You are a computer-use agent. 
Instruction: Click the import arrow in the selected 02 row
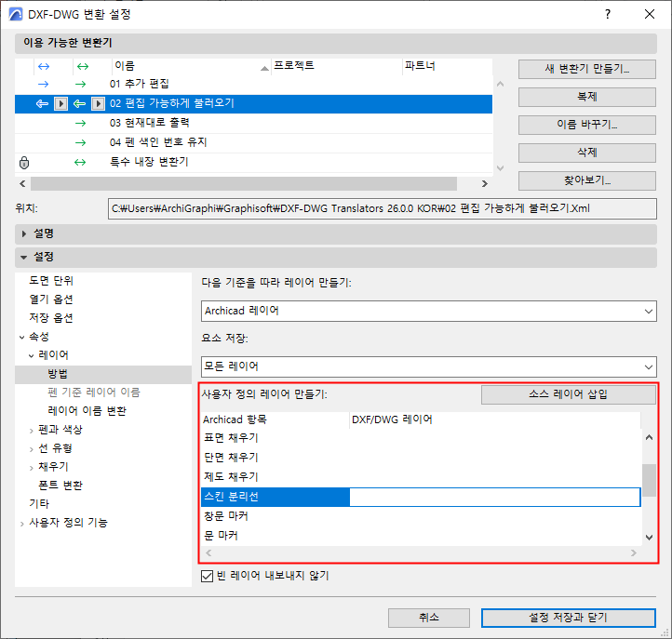tap(42, 103)
